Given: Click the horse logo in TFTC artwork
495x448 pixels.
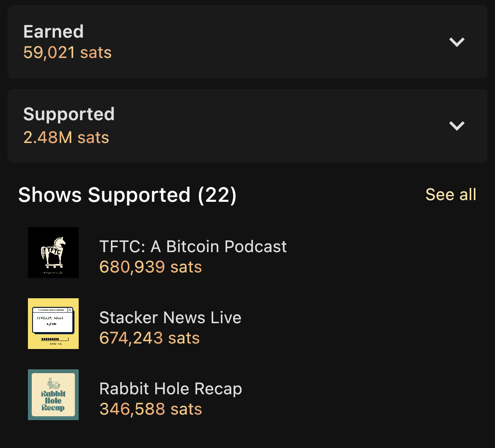Looking at the screenshot, I should (53, 252).
